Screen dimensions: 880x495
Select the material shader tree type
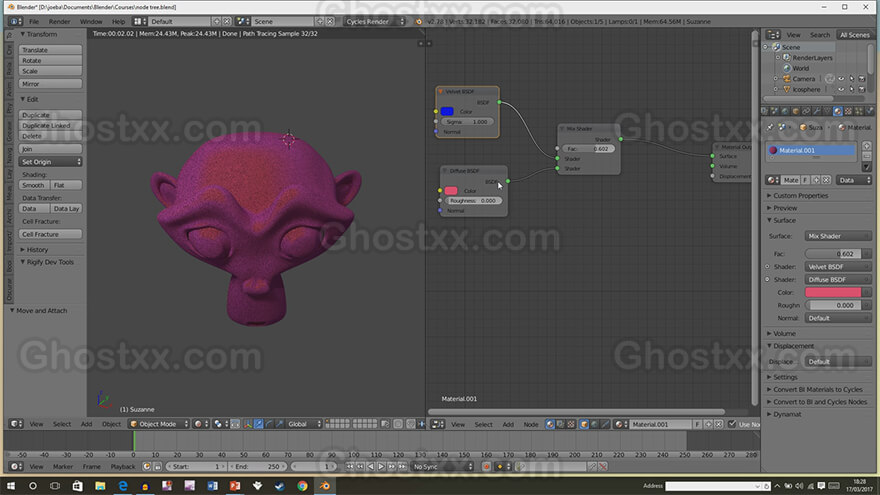(550, 424)
